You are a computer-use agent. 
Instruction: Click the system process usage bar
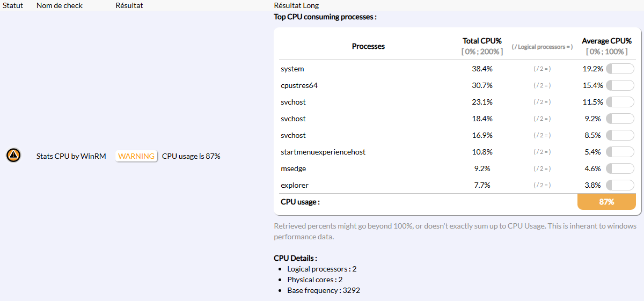point(620,69)
